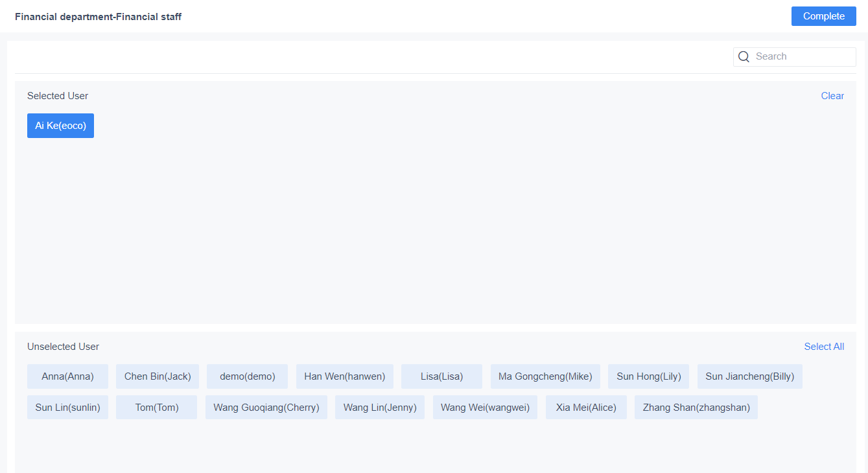Select Ma Gongcheng(Mike)

coord(545,376)
